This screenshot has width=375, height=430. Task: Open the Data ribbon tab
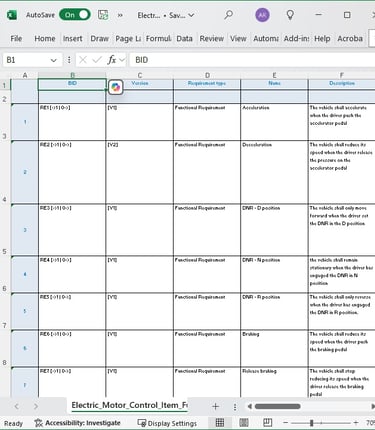(x=184, y=39)
